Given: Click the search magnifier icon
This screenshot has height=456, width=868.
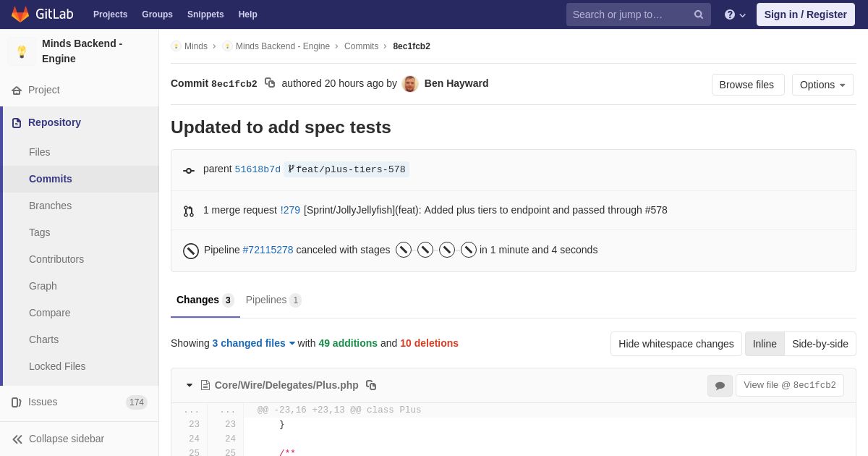Looking at the screenshot, I should tap(698, 14).
